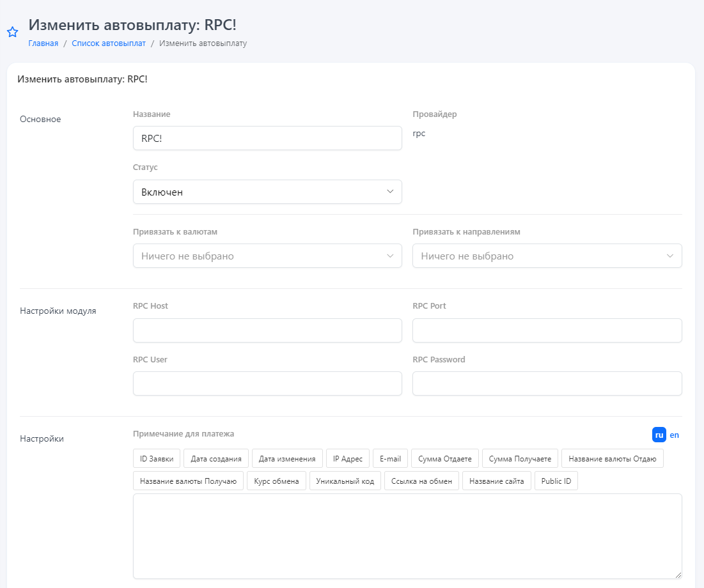
Task: Switch note language to ru
Action: click(x=659, y=435)
